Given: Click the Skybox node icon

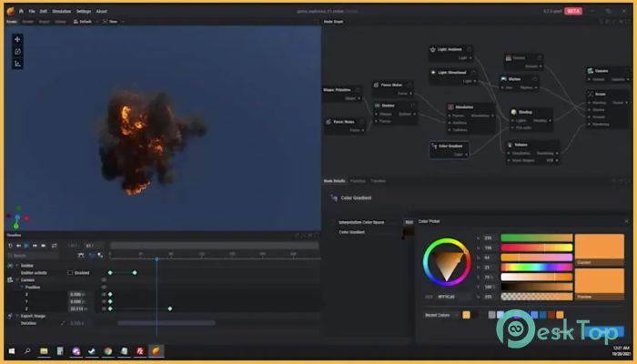Looking at the screenshot, I should tap(504, 79).
